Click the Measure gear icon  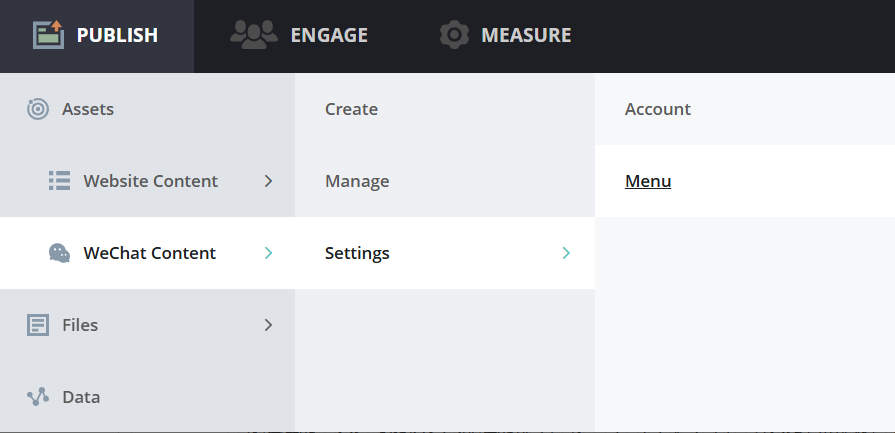[x=455, y=35]
